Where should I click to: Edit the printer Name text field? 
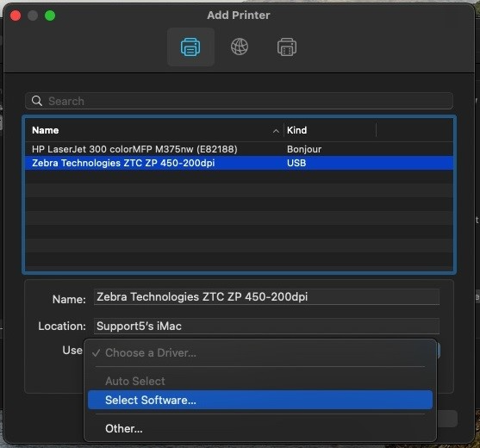266,297
